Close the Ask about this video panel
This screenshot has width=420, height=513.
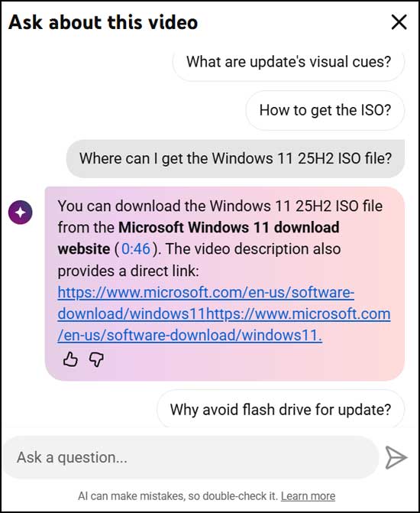click(399, 22)
